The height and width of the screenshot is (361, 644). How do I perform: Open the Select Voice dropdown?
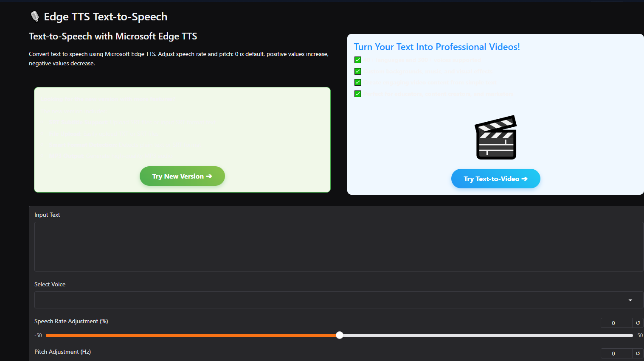point(339,300)
